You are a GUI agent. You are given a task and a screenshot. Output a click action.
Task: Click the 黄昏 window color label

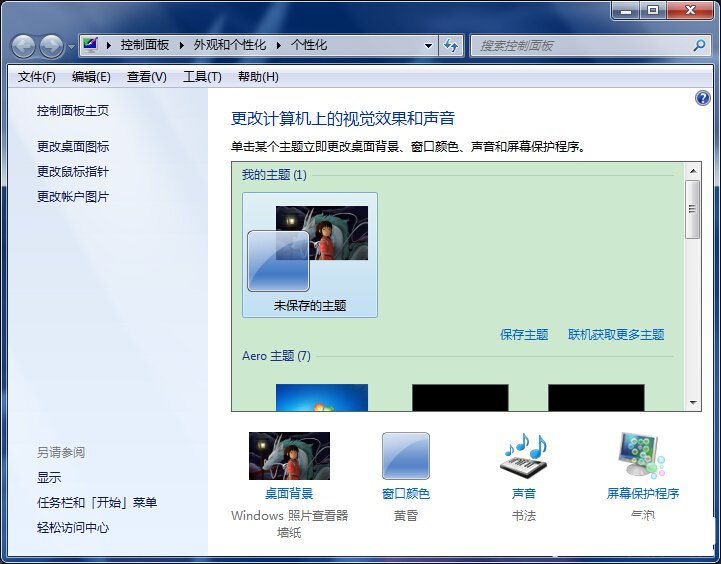[406, 516]
